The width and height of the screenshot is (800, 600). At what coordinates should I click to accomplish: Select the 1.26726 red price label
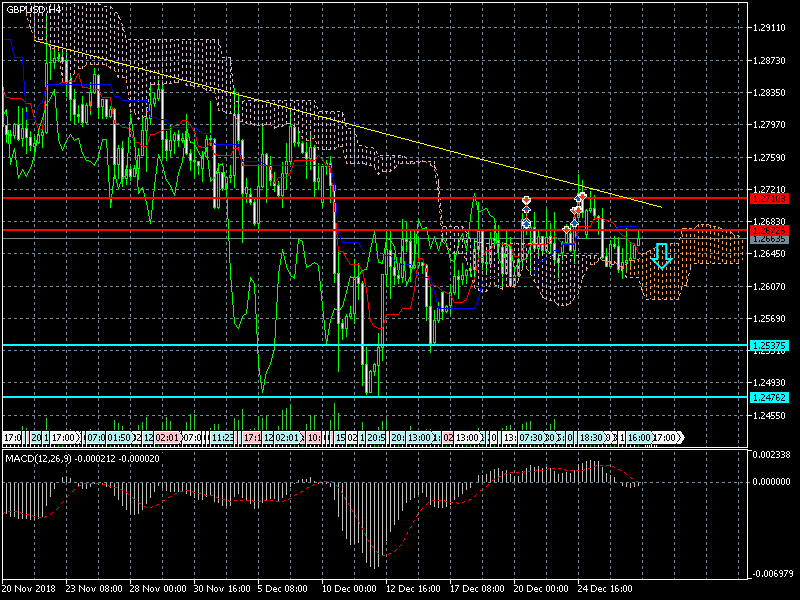pos(770,231)
